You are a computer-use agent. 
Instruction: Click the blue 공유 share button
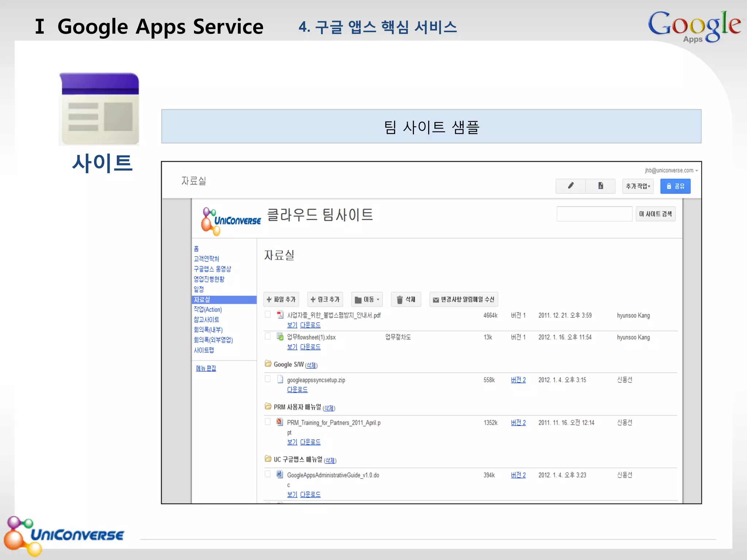coord(675,186)
